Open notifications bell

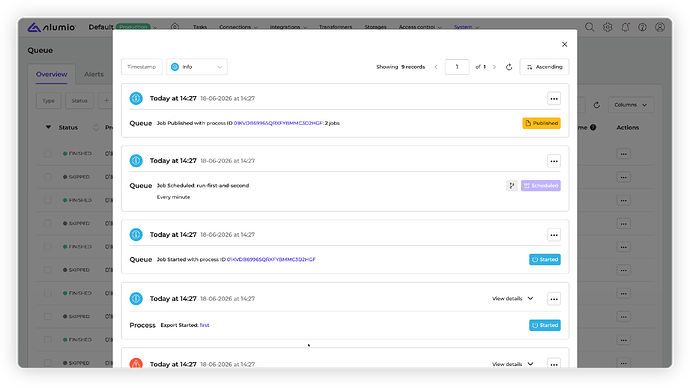[625, 27]
